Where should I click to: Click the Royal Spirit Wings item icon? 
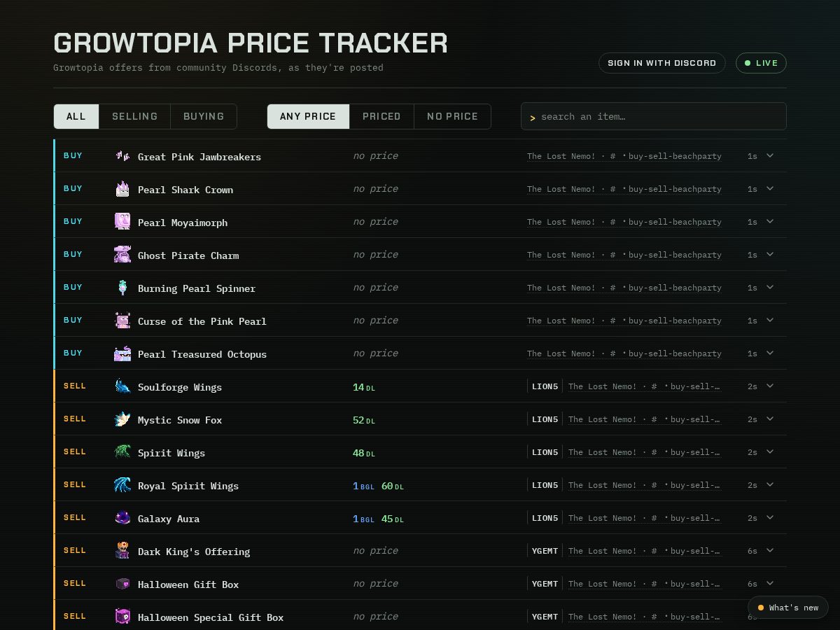pyautogui.click(x=122, y=485)
